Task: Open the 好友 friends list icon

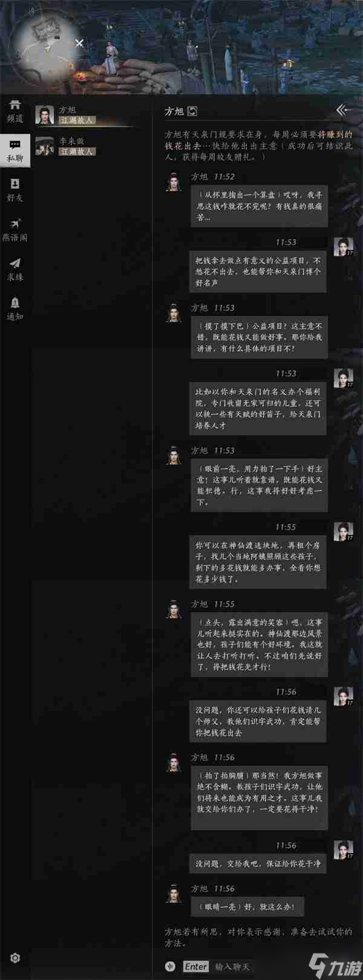Action: pos(15,190)
